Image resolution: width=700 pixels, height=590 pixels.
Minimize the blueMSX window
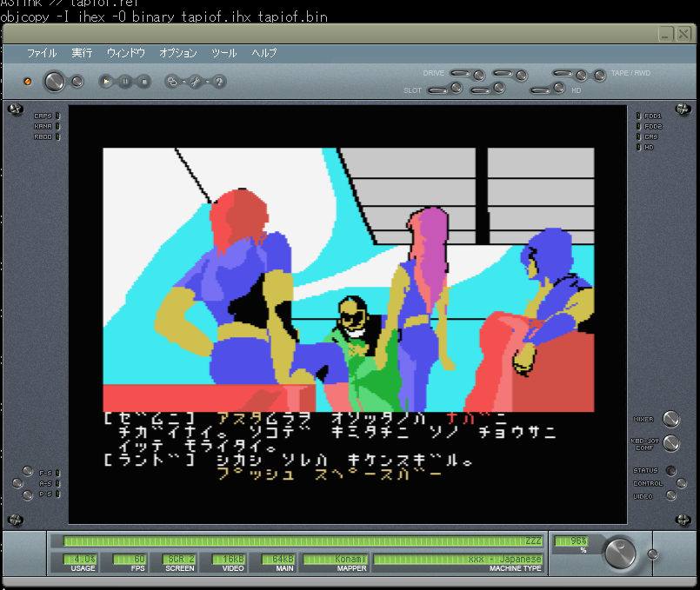pyautogui.click(x=665, y=34)
